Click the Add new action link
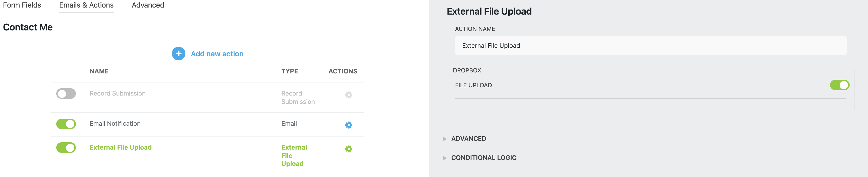Screen dimensions: 868x177 217,53
